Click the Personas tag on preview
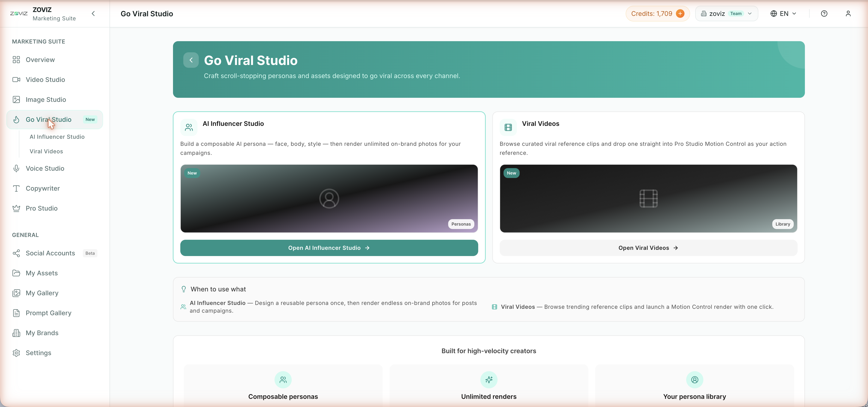The width and height of the screenshot is (868, 407). (x=461, y=224)
